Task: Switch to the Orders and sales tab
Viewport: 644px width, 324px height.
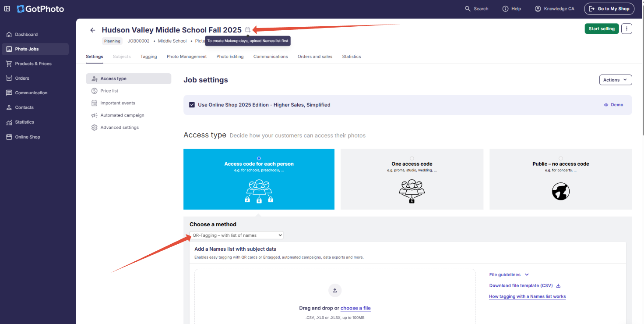Action: 315,57
